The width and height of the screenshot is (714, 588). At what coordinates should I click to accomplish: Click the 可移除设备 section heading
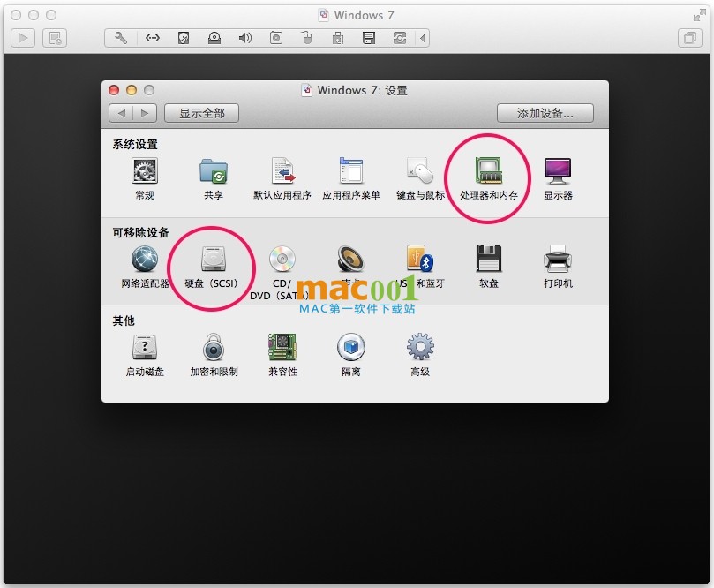tap(140, 232)
